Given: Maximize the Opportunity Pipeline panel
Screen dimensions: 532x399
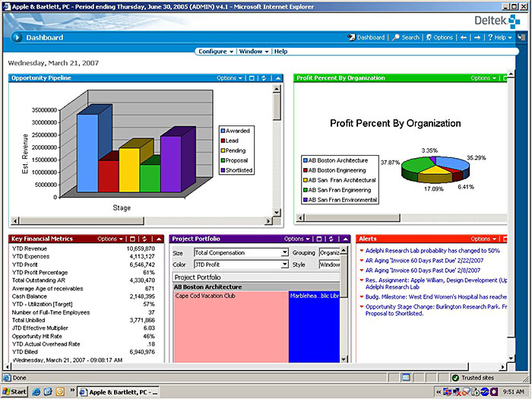Looking at the screenshot, I should pyautogui.click(x=252, y=78).
